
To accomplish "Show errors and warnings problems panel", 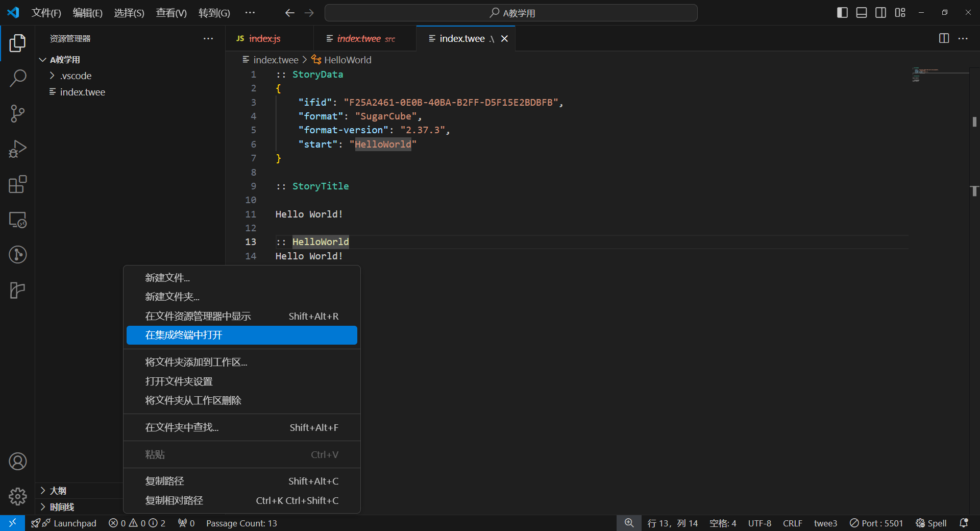I will (137, 523).
